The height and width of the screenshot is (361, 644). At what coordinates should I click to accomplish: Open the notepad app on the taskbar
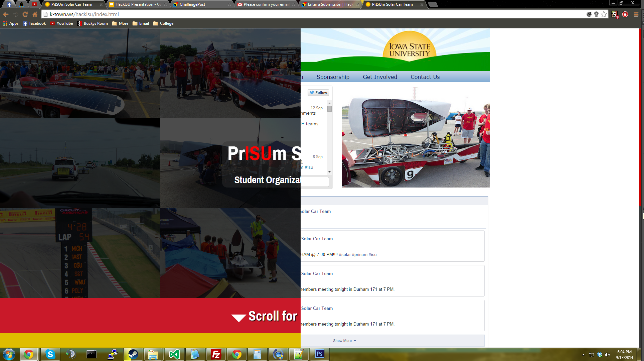click(195, 354)
